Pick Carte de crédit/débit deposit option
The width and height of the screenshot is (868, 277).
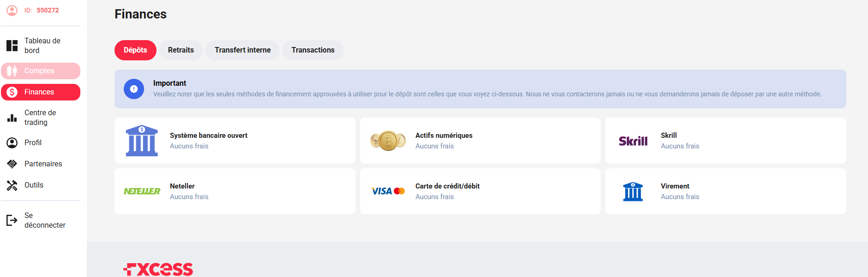coord(480,191)
